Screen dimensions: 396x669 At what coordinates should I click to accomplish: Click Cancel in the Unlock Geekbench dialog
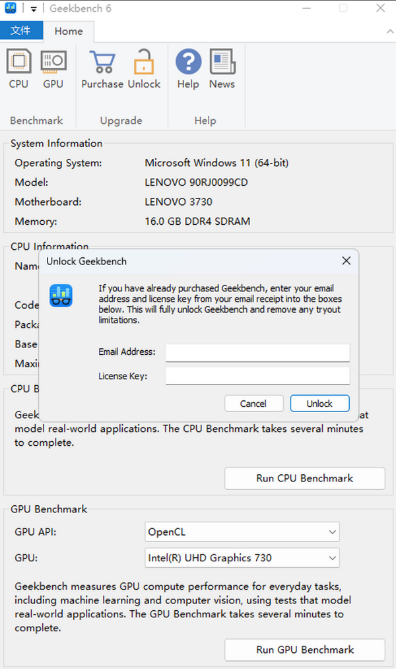253,403
